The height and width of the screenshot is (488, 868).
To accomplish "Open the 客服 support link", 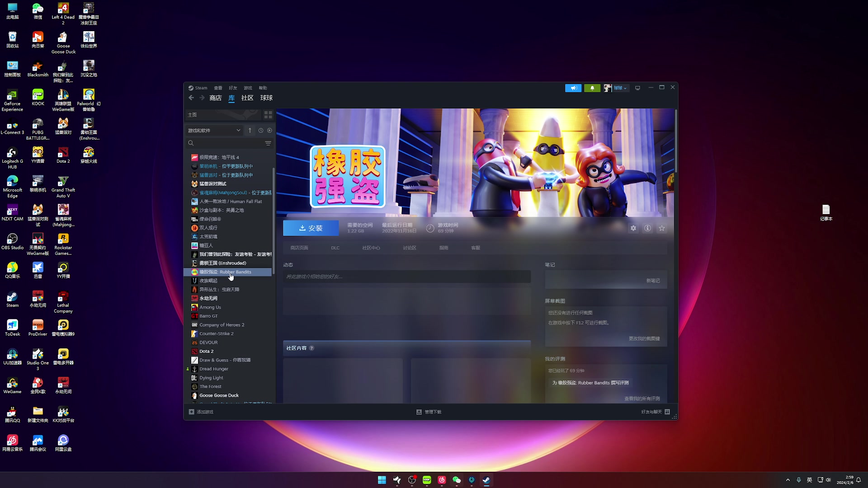I will (476, 248).
